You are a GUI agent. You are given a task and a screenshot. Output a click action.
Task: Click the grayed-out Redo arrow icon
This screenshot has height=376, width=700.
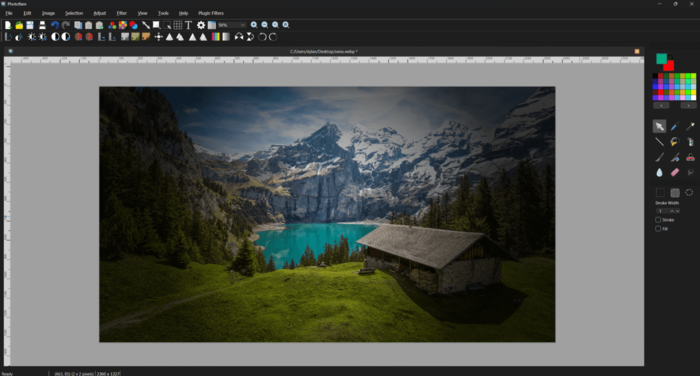(x=66, y=25)
